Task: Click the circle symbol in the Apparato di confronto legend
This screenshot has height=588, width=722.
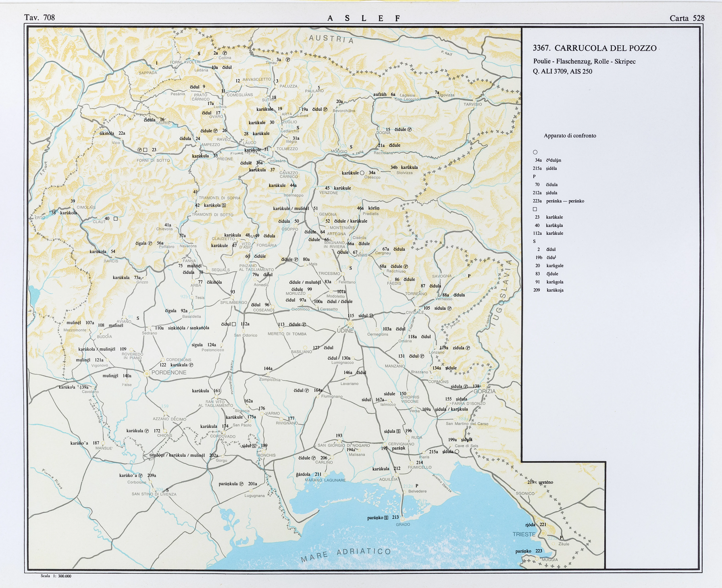Action: [535, 152]
